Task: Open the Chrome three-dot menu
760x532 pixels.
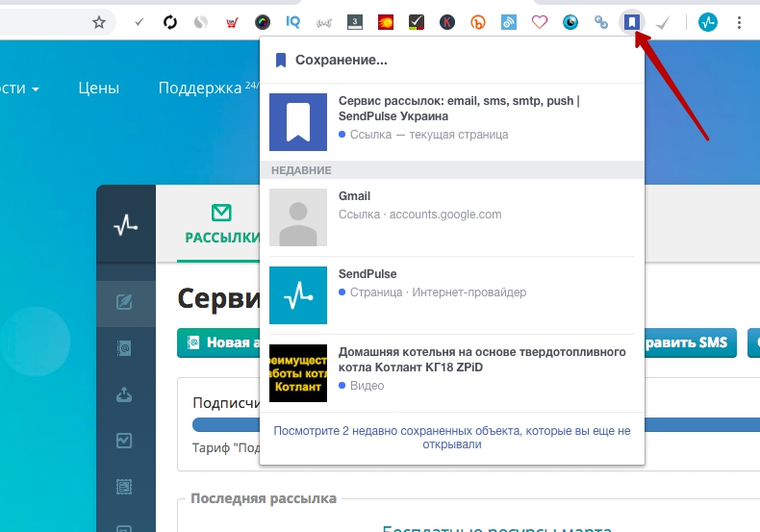Action: (x=739, y=22)
